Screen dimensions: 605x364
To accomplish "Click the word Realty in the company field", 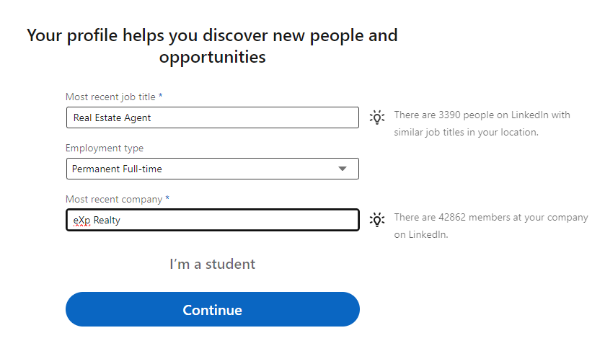I will 107,221.
